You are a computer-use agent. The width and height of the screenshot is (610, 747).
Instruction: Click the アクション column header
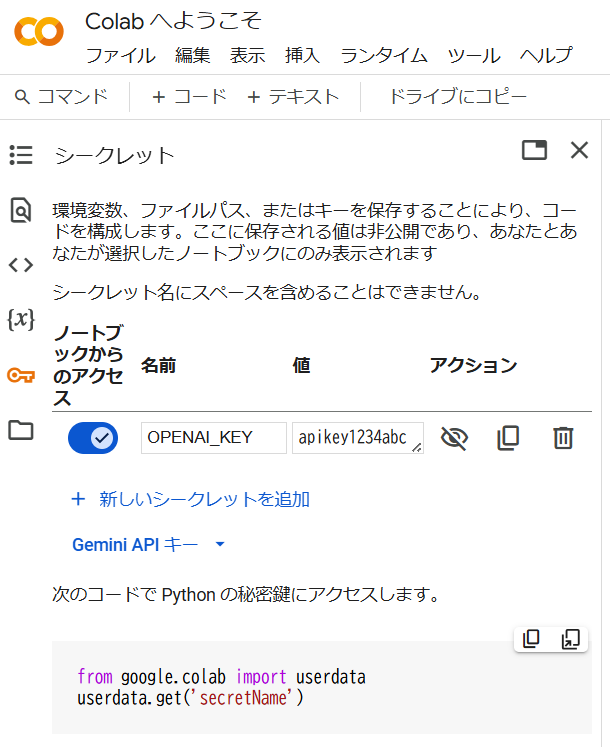coord(473,365)
